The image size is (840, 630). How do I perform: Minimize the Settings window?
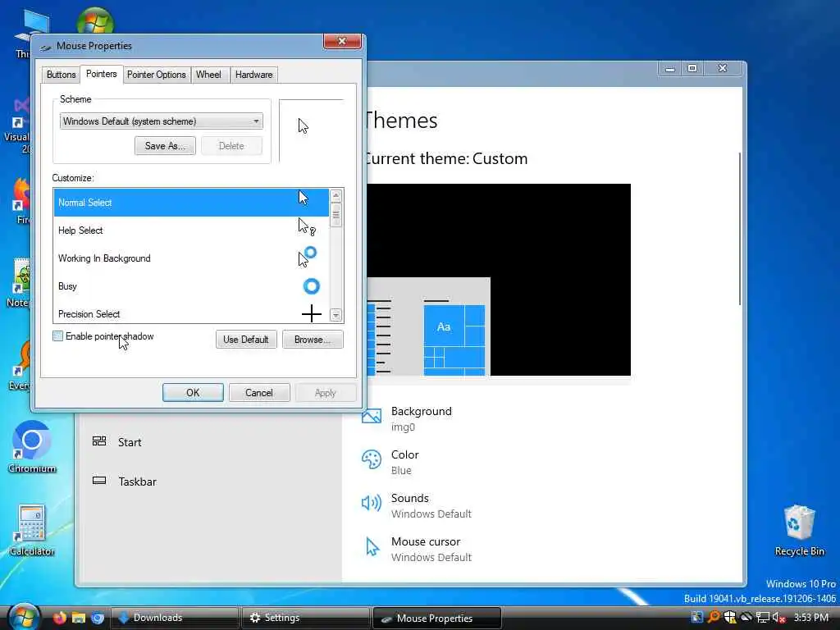669,69
